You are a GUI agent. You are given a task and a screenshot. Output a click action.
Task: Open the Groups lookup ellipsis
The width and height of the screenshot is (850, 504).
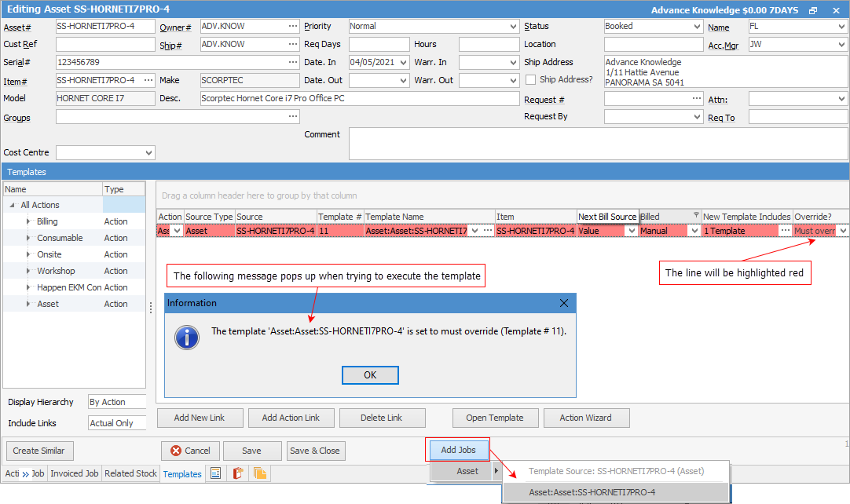293,116
